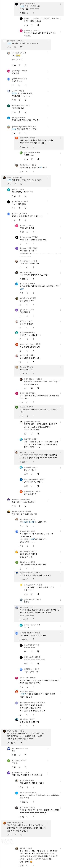Dislike the reply with 449 likes

click(x=28, y=147)
